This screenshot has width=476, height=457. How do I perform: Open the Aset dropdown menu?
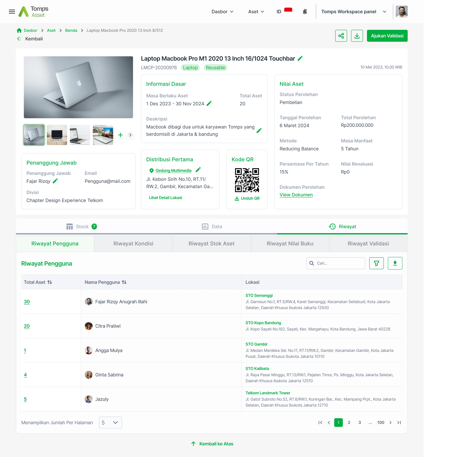[x=256, y=11]
